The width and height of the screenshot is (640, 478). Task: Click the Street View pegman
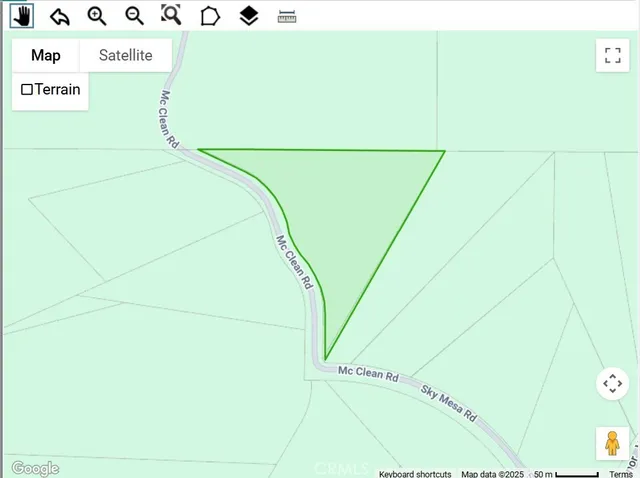point(612,442)
